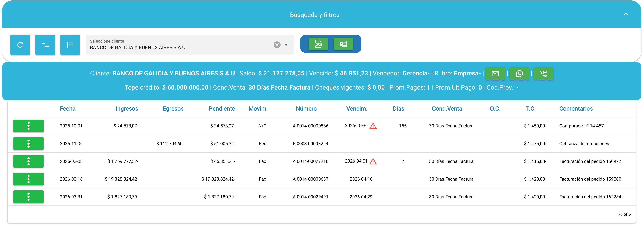Click the Vencim. column header
The image size is (644, 227).
pyautogui.click(x=357, y=109)
